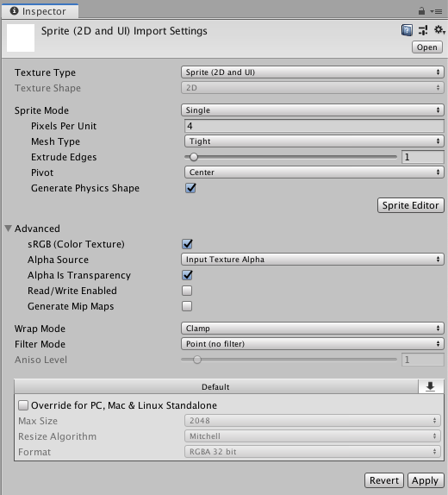Open the Sprite Mode dropdown

pyautogui.click(x=313, y=110)
